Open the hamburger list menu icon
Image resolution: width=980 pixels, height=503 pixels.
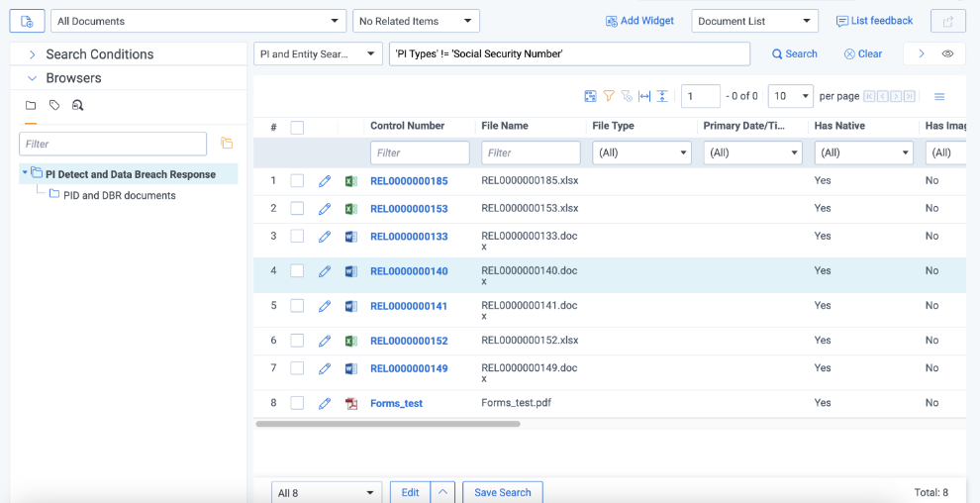(939, 96)
